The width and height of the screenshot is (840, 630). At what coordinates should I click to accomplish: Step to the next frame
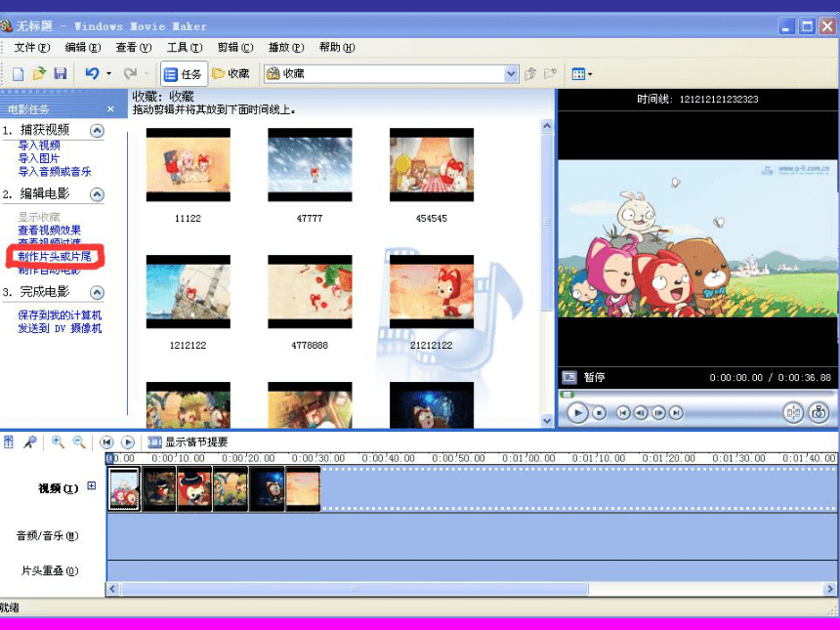tap(658, 413)
